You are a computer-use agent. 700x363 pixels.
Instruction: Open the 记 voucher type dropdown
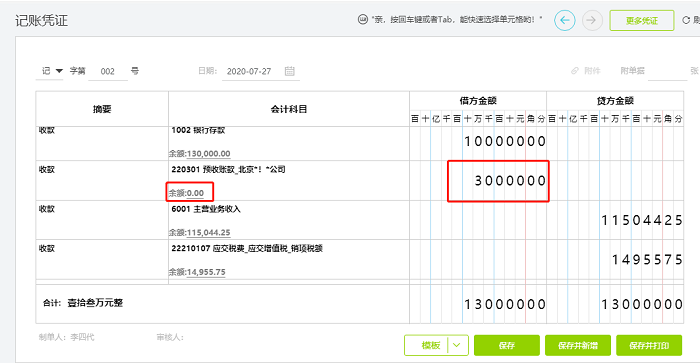pos(51,71)
